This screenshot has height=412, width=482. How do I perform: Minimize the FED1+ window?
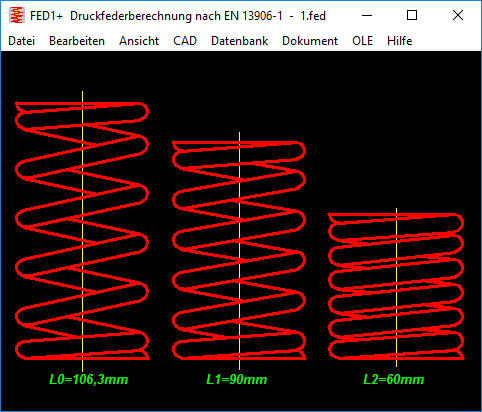point(367,15)
